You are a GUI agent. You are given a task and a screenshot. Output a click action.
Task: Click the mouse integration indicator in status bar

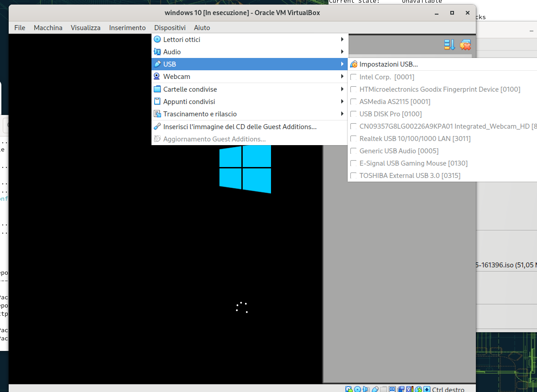coord(418,389)
